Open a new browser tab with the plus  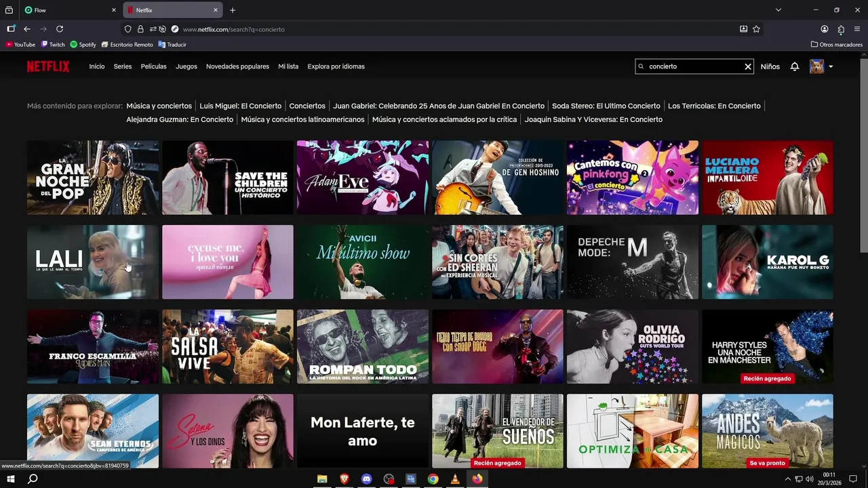click(x=233, y=10)
